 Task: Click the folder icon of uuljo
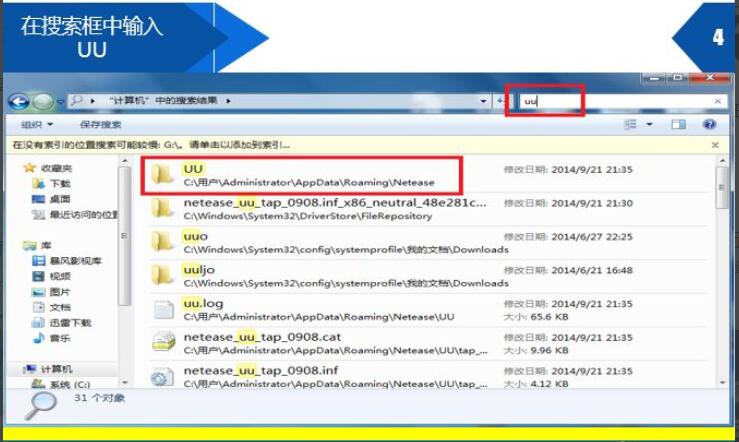163,275
